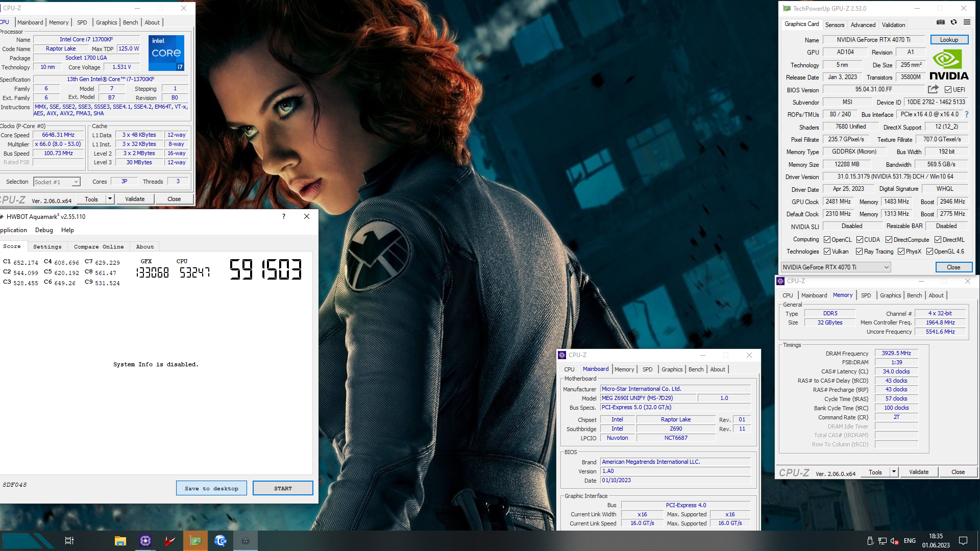Click the Tools button in Memory CPU-Z window
Image resolution: width=980 pixels, height=551 pixels.
875,472
